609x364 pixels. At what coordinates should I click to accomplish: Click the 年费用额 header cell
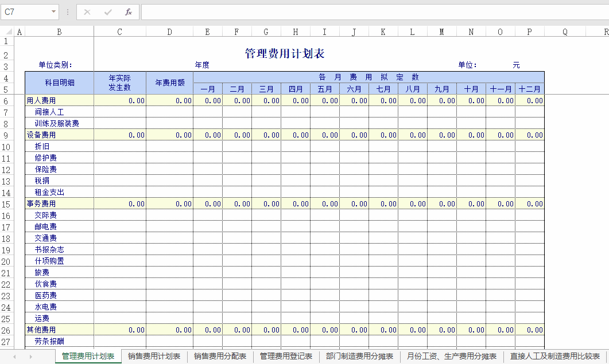click(x=170, y=83)
